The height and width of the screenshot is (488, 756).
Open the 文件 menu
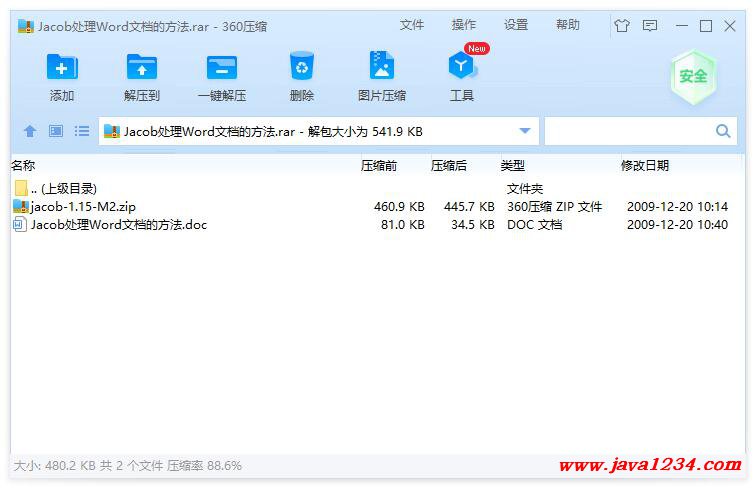tap(412, 25)
